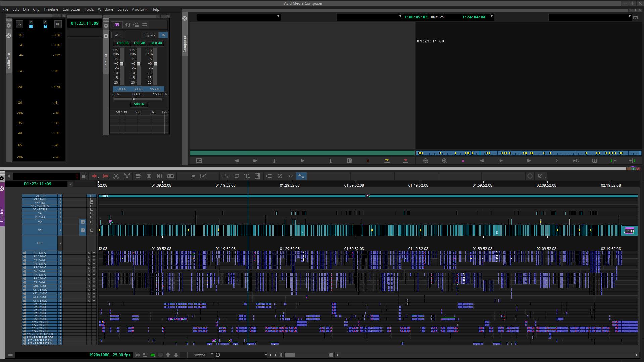The width and height of the screenshot is (644, 362).
Task: Select the Text tool in the timeline toolbar
Action: point(247,176)
